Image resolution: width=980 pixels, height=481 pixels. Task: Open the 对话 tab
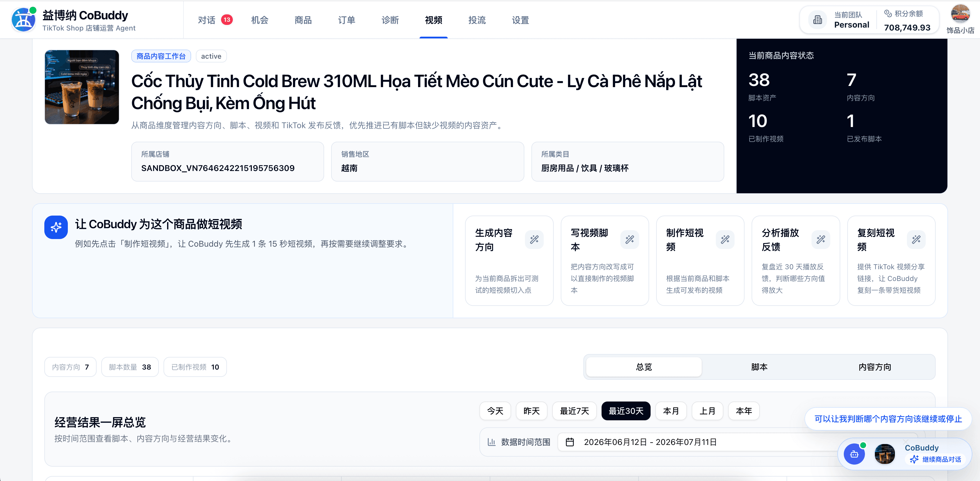pyautogui.click(x=207, y=20)
